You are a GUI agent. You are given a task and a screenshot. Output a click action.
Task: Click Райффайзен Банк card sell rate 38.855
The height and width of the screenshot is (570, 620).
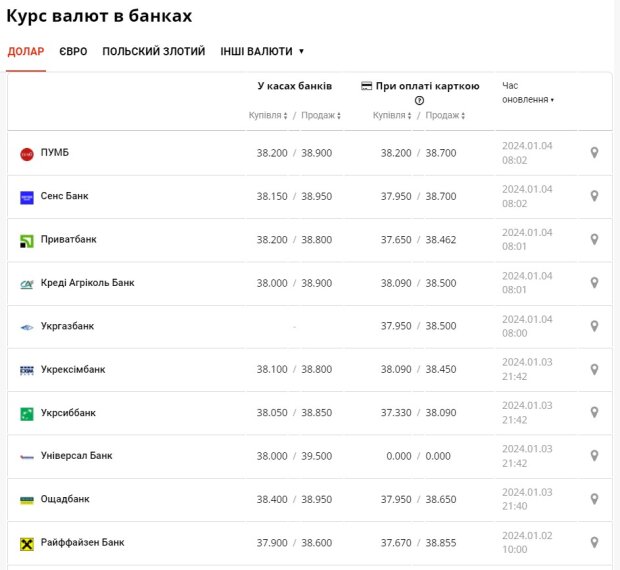(x=440, y=543)
